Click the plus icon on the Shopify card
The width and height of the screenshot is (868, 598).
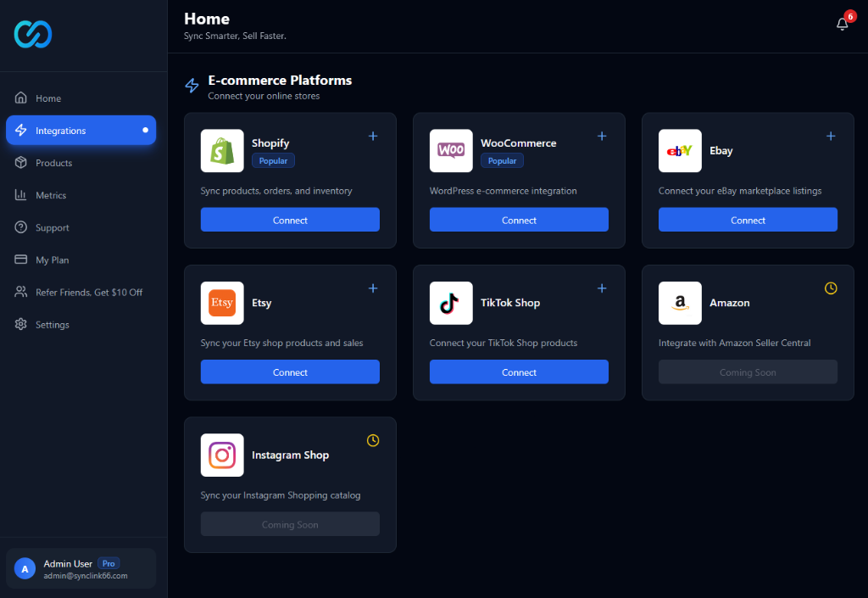(373, 136)
